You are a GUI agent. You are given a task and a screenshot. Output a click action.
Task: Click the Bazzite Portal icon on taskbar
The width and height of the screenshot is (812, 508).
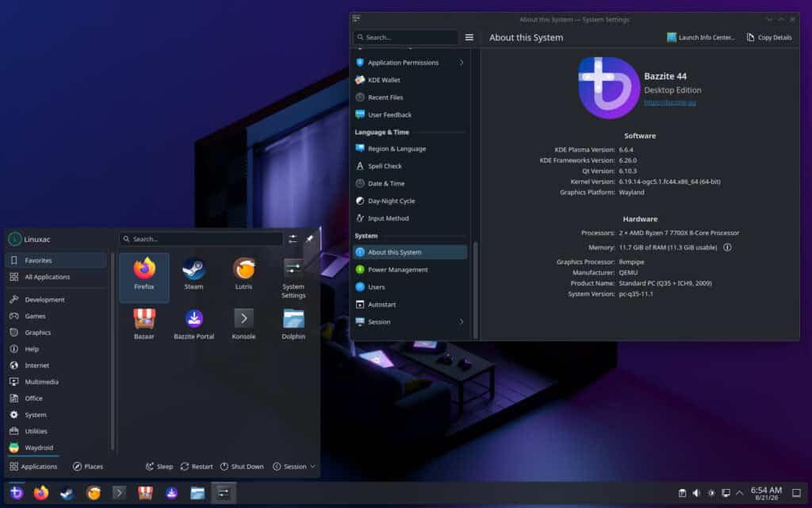click(171, 492)
